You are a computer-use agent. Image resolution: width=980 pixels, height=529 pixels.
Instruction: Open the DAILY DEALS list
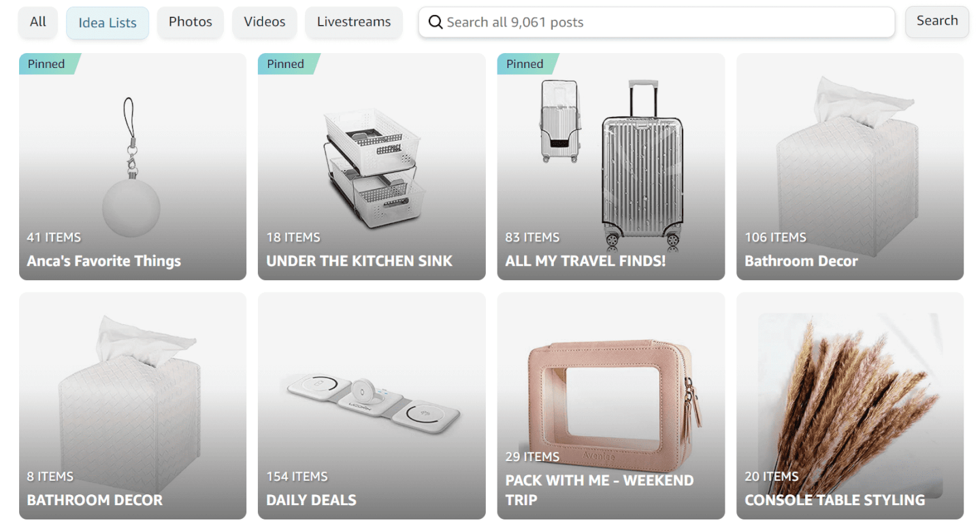click(372, 406)
